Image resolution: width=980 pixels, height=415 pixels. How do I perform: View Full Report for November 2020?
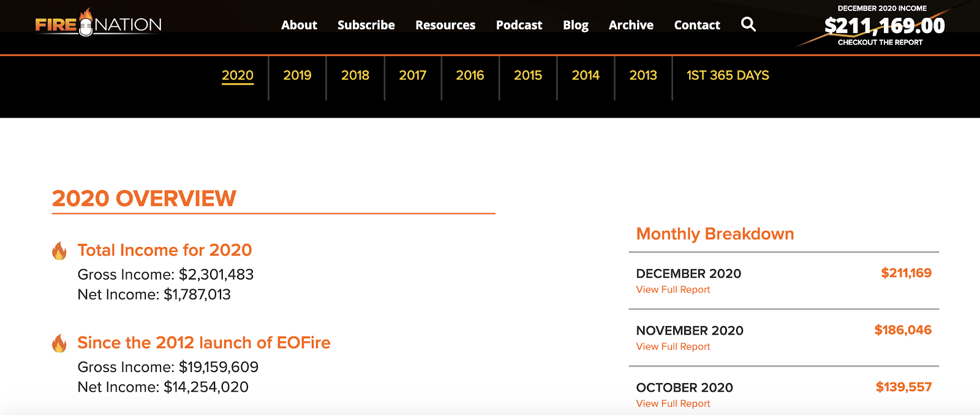tap(673, 346)
